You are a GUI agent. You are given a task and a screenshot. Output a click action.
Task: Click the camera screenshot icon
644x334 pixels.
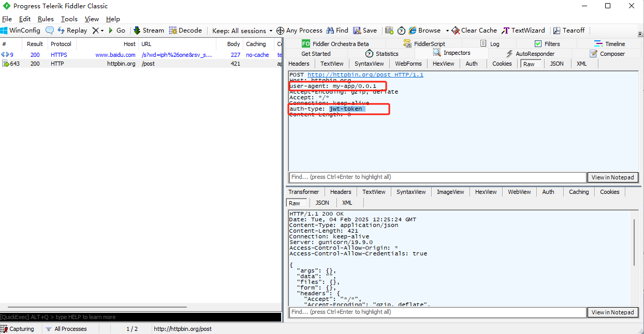[389, 31]
